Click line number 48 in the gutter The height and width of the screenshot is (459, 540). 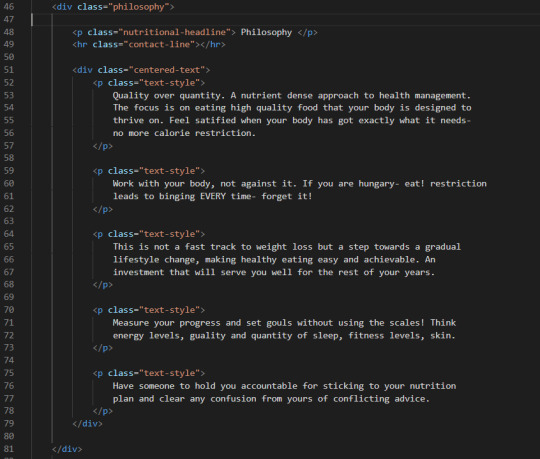point(9,32)
